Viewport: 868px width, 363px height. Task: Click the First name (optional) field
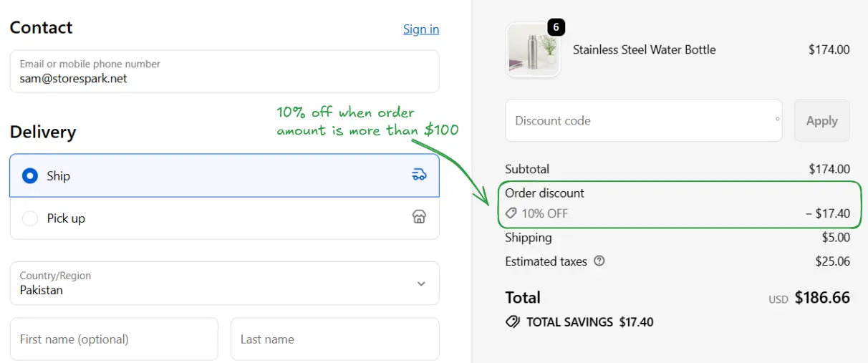(114, 339)
